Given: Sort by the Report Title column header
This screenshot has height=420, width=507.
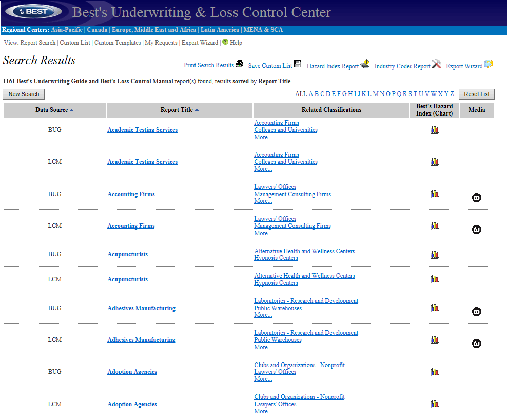Looking at the screenshot, I should point(180,110).
